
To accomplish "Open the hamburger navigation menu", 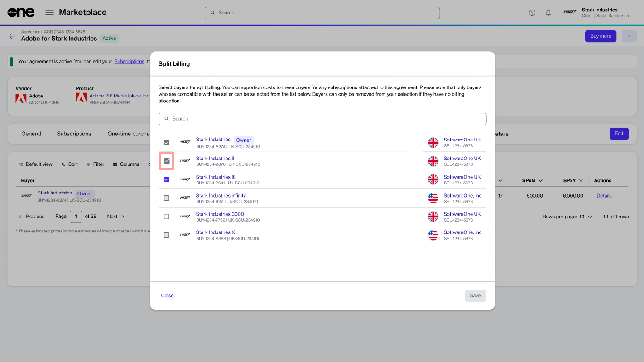I will (x=50, y=13).
